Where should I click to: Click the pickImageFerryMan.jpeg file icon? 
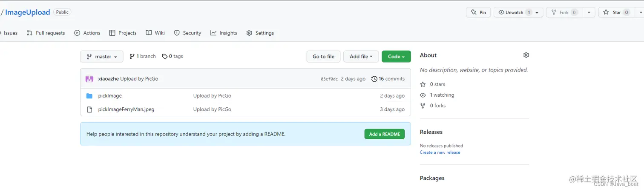pos(89,109)
